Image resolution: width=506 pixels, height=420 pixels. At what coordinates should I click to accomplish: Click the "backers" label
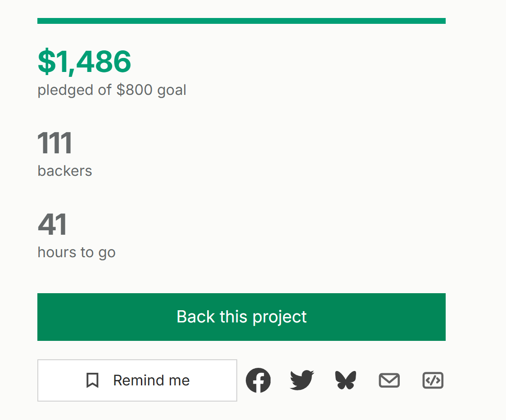(x=65, y=171)
